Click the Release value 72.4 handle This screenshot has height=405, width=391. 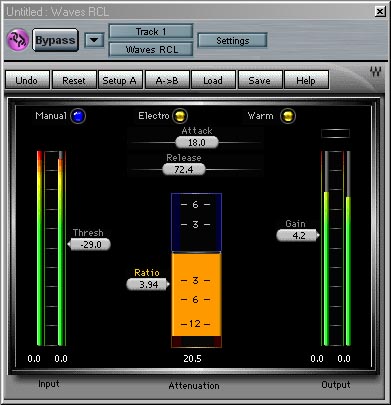[184, 169]
